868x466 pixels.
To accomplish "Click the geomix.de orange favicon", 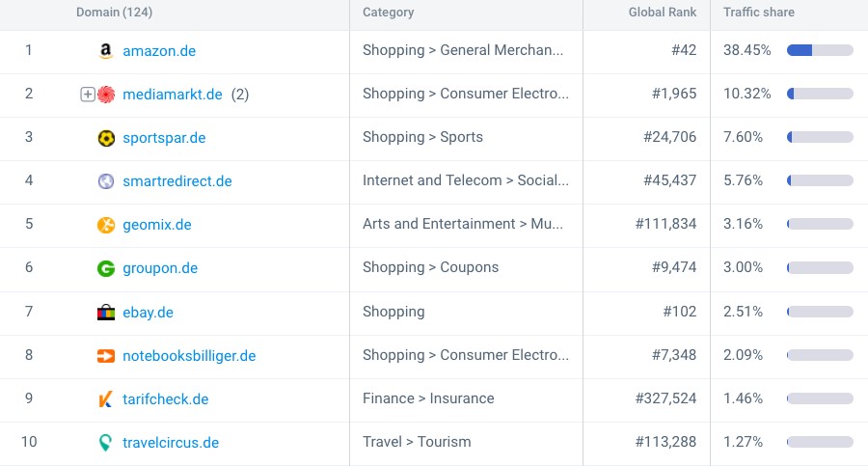I will tap(106, 225).
